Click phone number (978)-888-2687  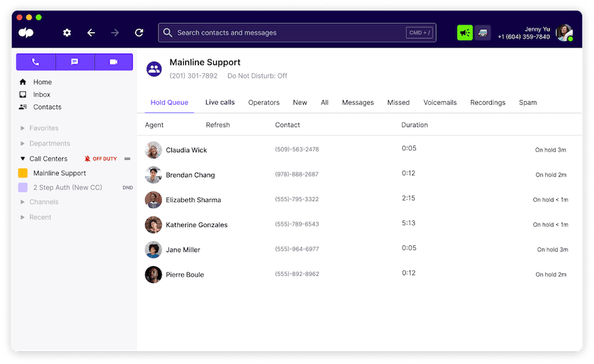(296, 174)
